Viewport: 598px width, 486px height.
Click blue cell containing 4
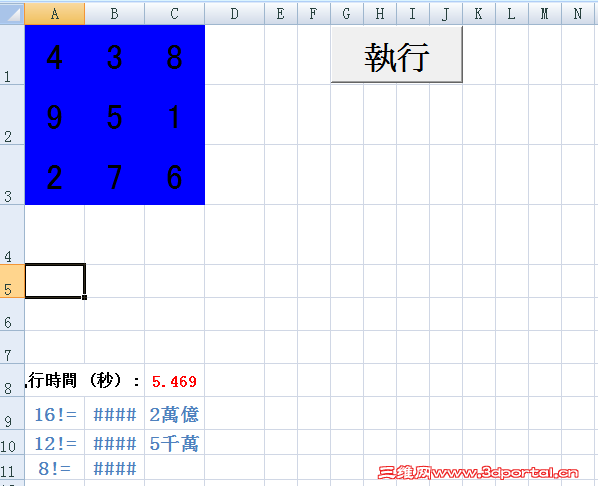coord(55,55)
